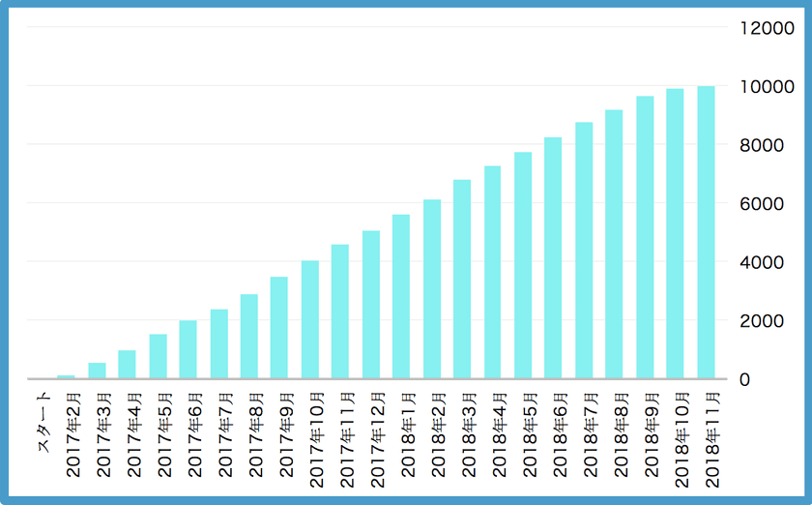Click the 2018年1月 bar
The image size is (812, 505).
coord(401,297)
